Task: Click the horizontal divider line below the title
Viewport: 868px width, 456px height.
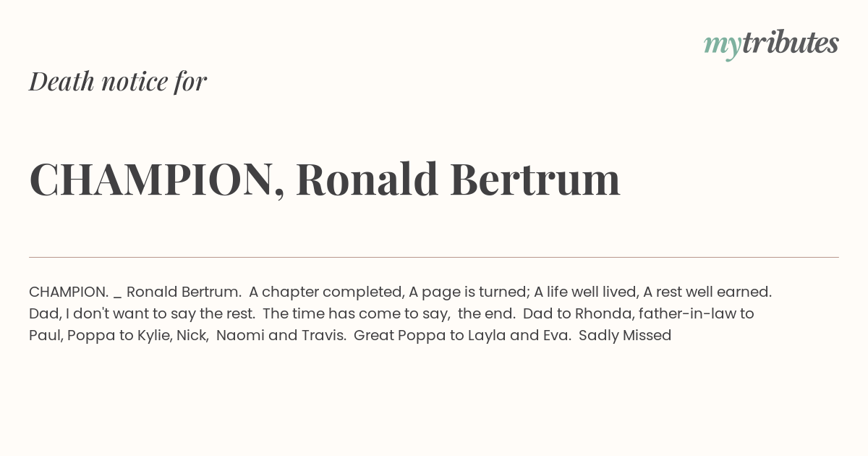Action: coord(434,257)
